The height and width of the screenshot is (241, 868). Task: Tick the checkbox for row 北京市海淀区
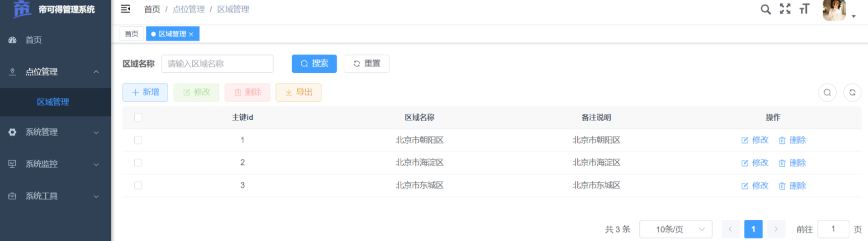coord(138,163)
